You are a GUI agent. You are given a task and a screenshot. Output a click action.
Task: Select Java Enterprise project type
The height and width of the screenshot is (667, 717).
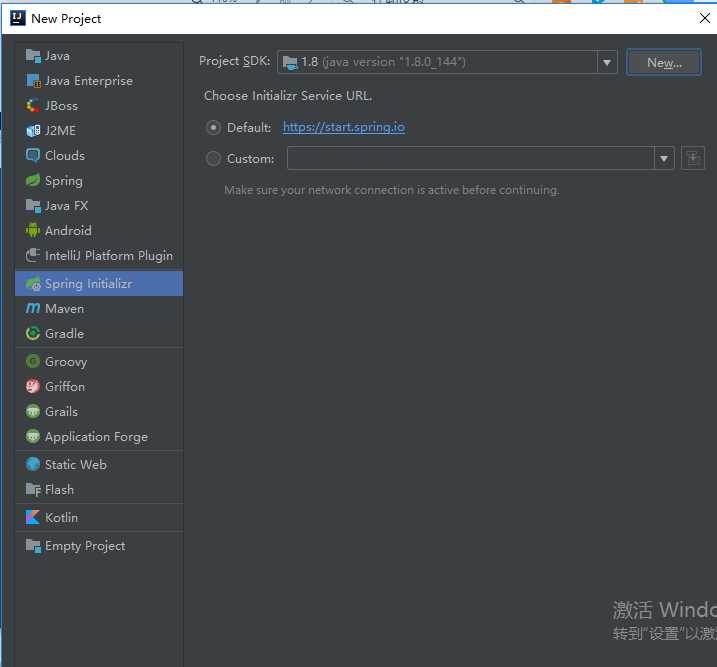tap(99, 81)
